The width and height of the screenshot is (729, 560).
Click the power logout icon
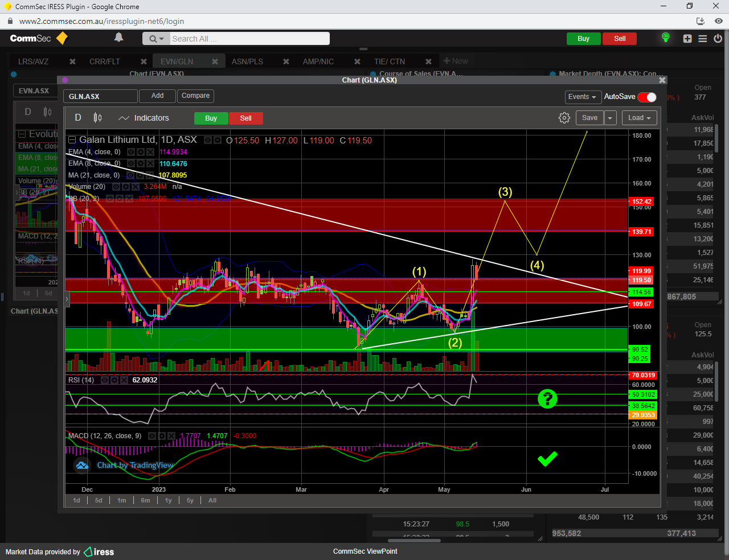click(718, 39)
